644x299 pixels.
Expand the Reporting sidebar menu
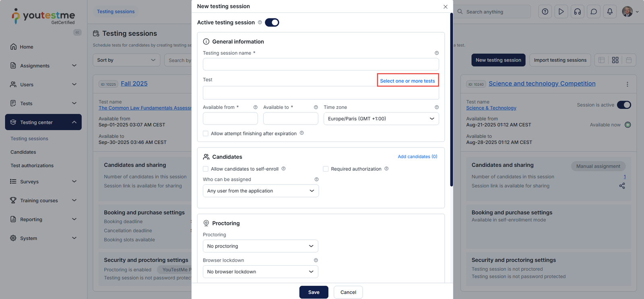click(x=43, y=219)
